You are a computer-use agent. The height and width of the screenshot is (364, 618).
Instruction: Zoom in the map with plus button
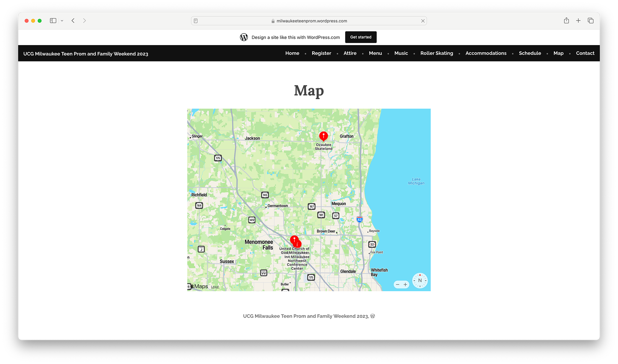pos(405,285)
